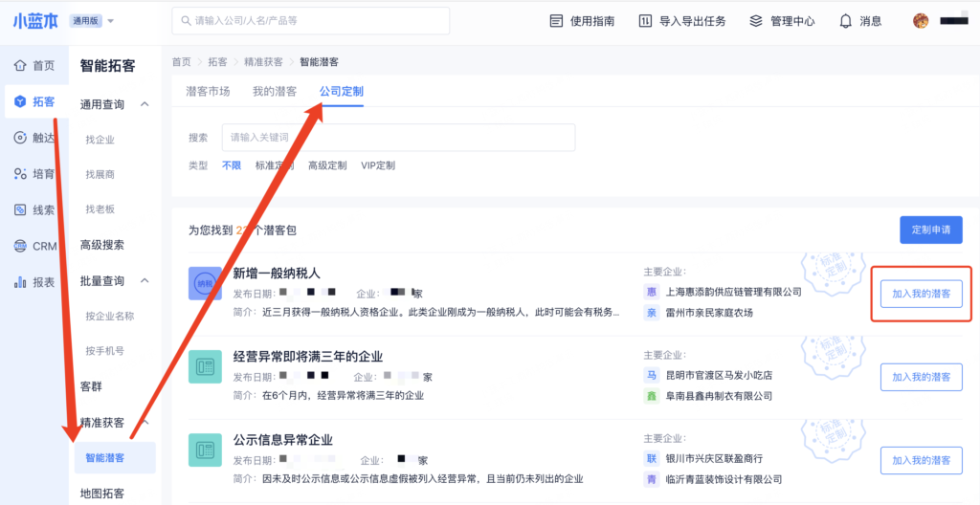
Task: Select the 报表 chart icon
Action: (x=19, y=282)
